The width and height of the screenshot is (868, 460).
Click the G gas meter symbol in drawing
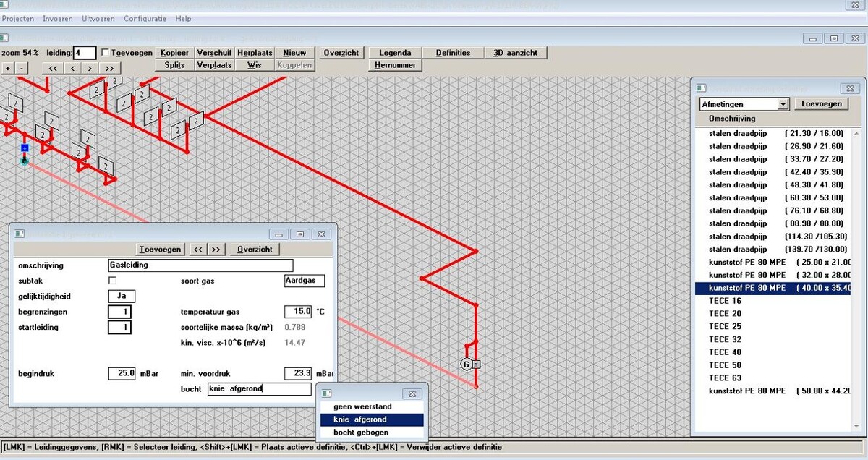[x=467, y=364]
